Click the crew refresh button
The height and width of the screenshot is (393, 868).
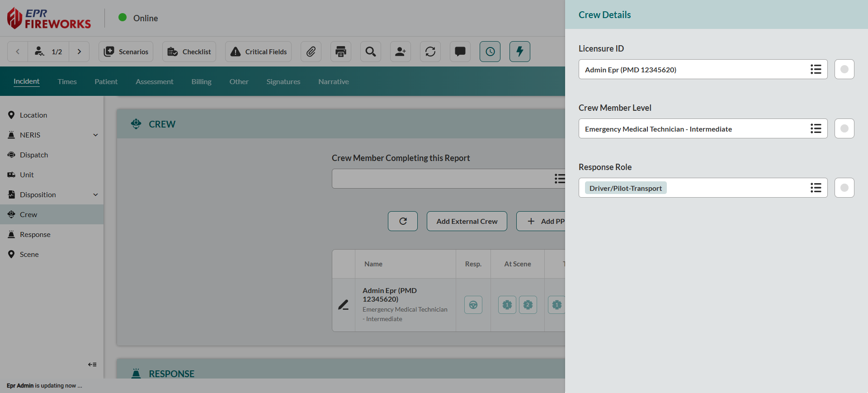pos(403,221)
